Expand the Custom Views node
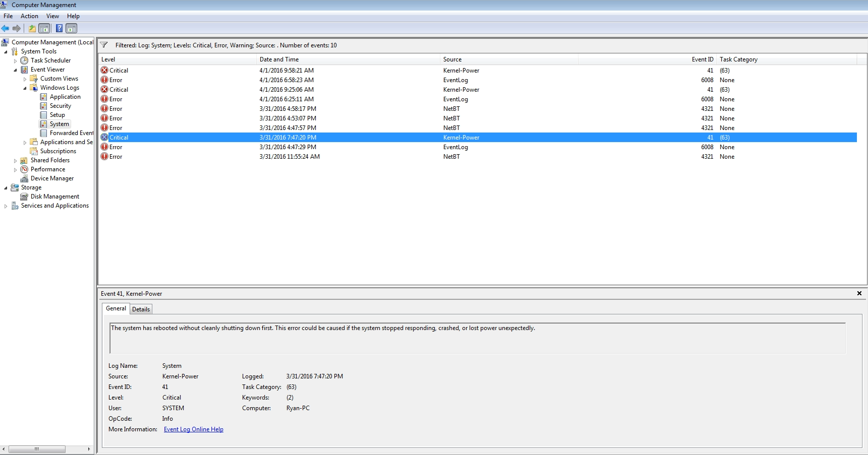 25,79
